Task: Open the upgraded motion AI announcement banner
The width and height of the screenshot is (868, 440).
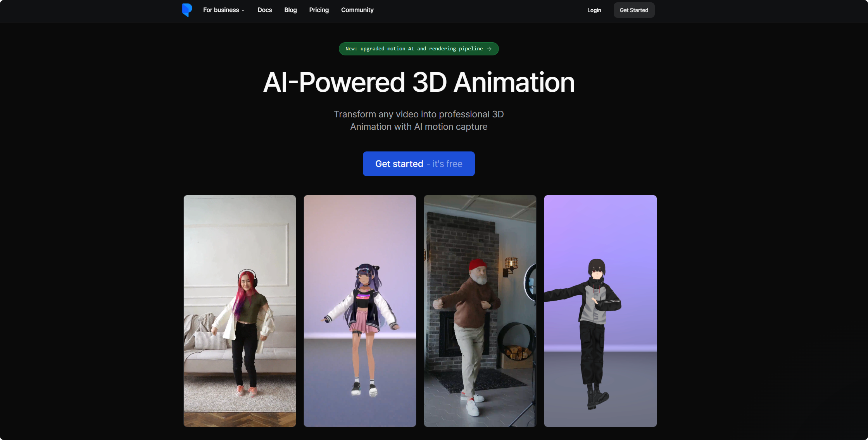Action: pos(413,49)
